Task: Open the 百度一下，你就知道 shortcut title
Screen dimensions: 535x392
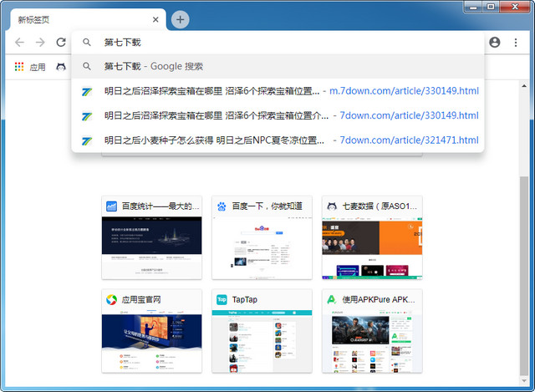Action: (267, 206)
